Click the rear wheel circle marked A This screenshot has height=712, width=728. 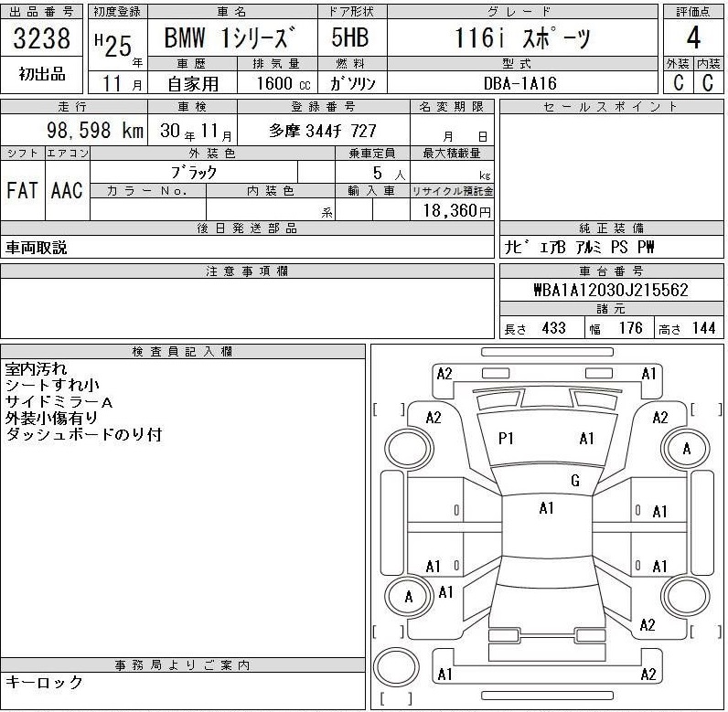click(x=408, y=597)
